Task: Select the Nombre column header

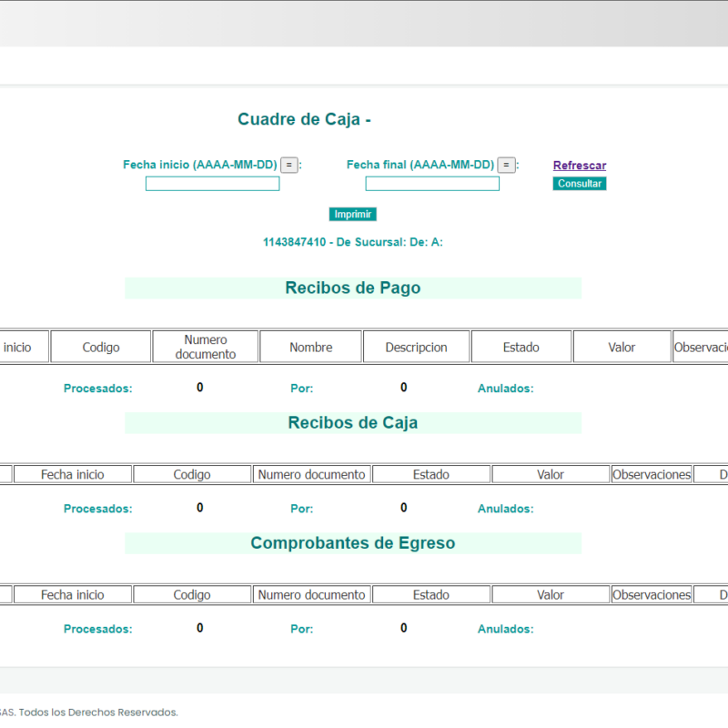Action: 310,347
